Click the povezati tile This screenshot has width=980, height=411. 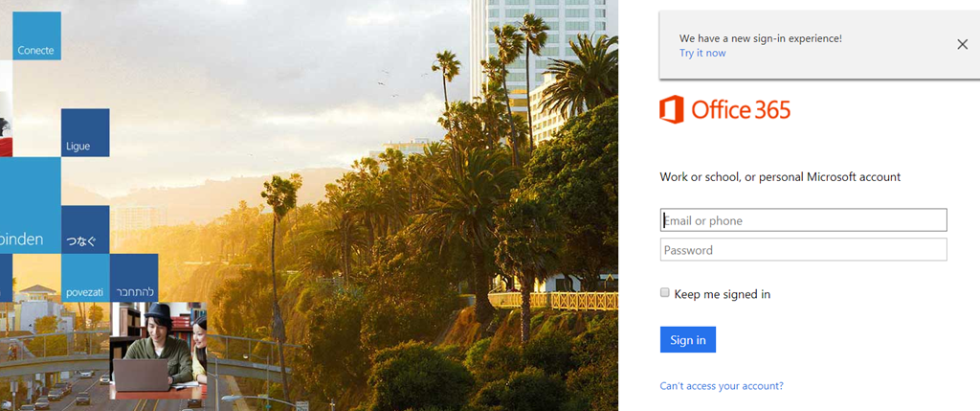click(85, 278)
